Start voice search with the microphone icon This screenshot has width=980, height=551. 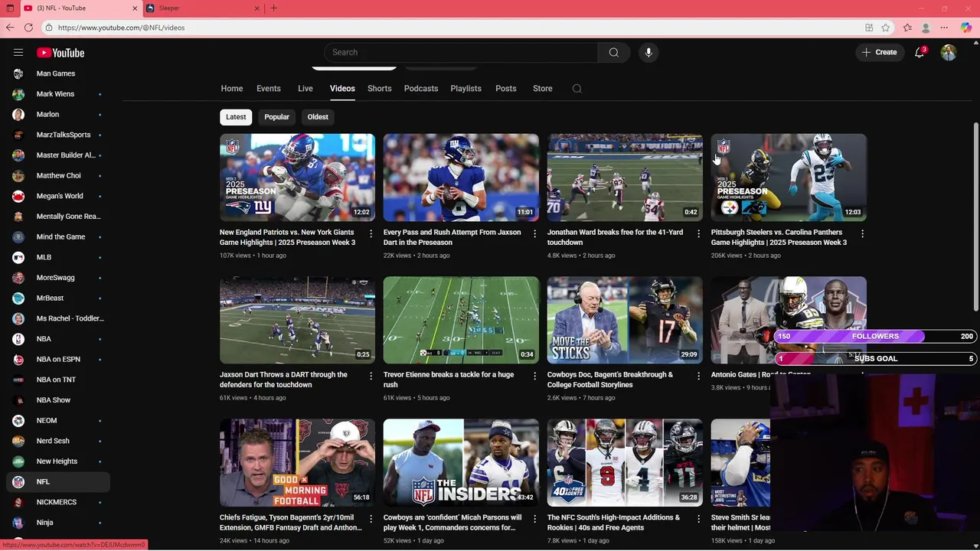[x=648, y=52]
